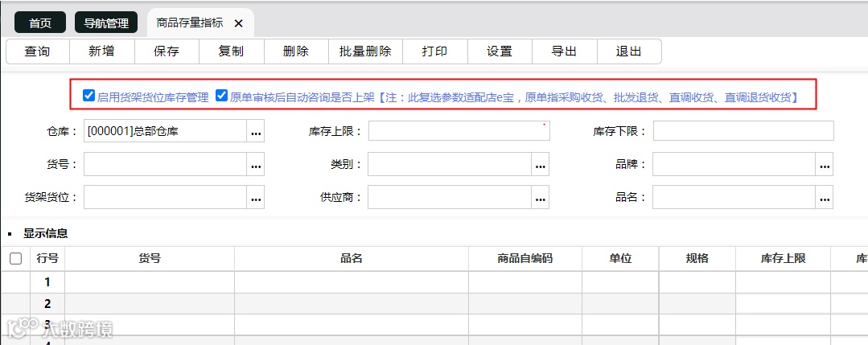Open 设置 from the toolbar
The height and width of the screenshot is (345, 868).
500,51
